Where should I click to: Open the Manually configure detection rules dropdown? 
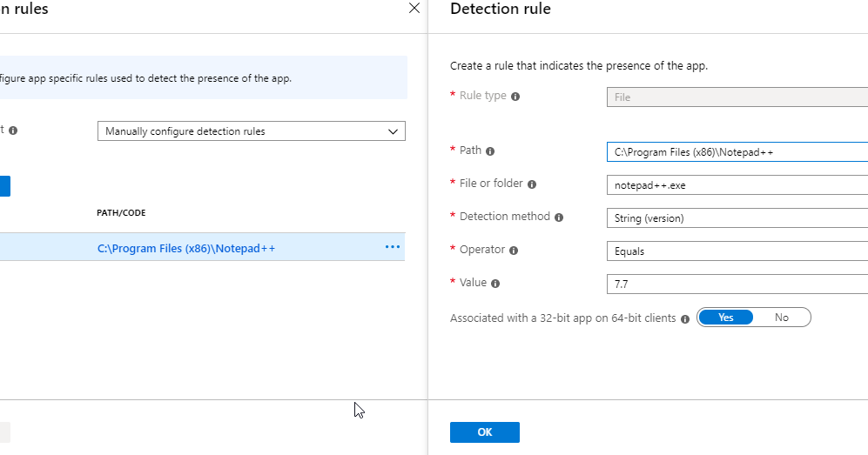(x=251, y=131)
